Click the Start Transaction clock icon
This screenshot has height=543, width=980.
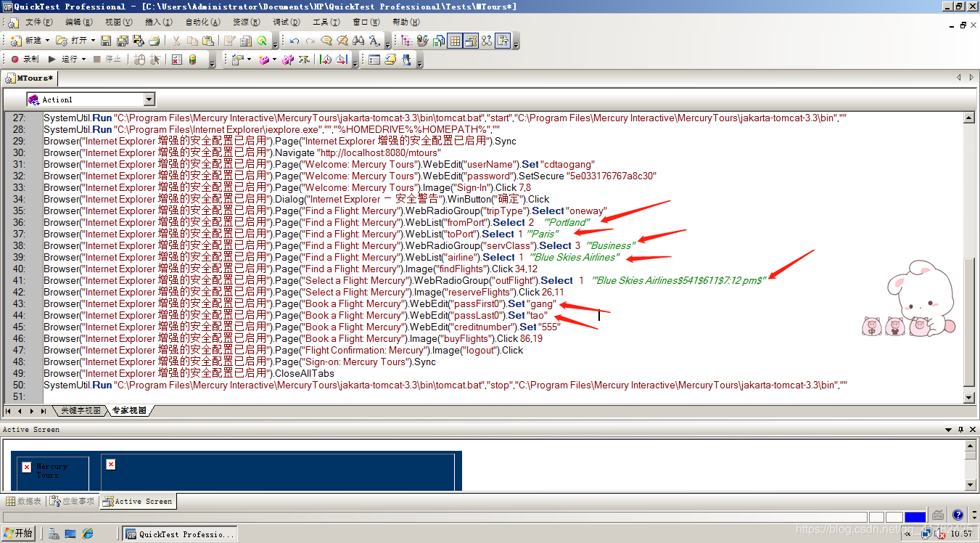pos(326,60)
